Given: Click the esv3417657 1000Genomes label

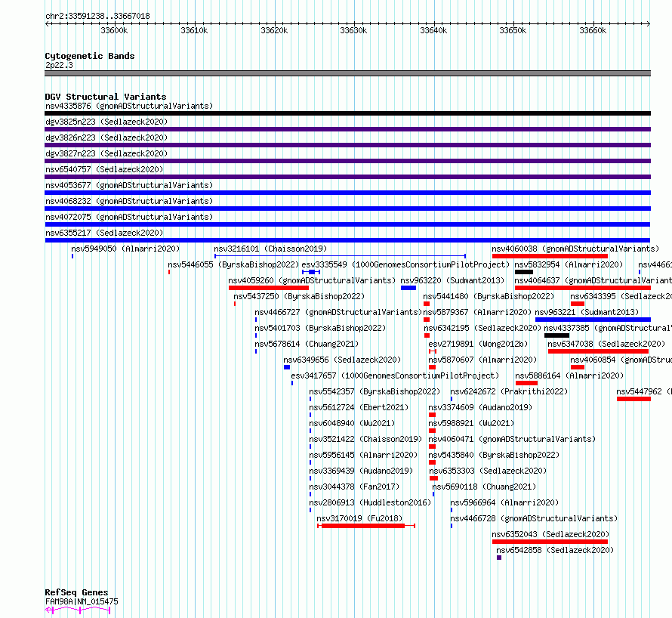Looking at the screenshot, I should pyautogui.click(x=395, y=375).
